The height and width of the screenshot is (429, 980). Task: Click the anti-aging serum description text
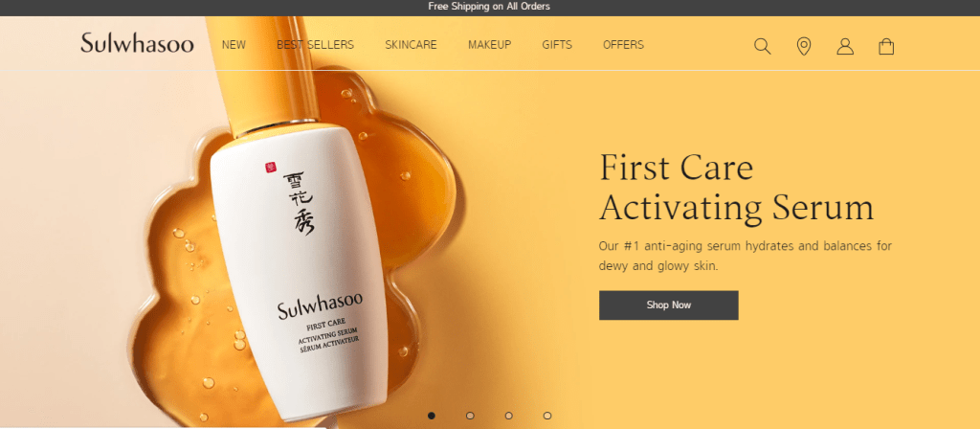pyautogui.click(x=745, y=256)
